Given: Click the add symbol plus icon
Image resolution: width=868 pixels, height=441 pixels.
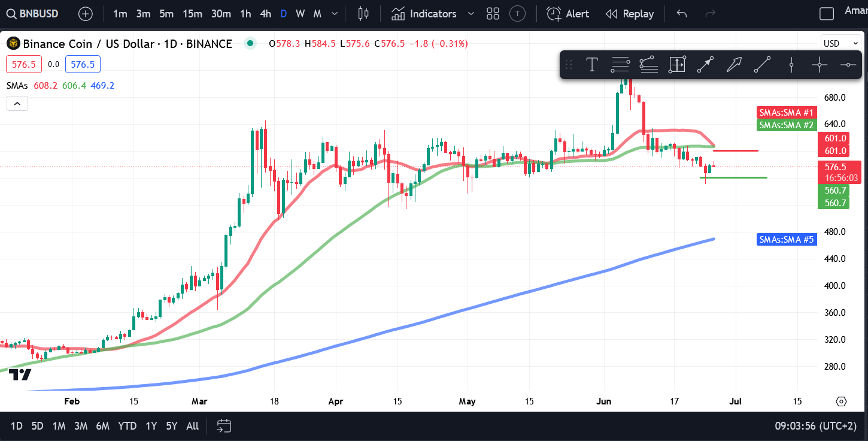Looking at the screenshot, I should coord(86,13).
